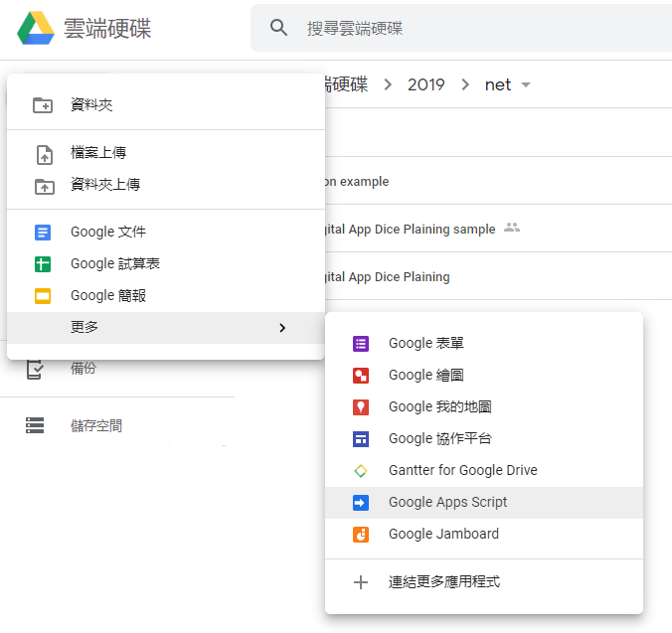Open the 更多 submenu entry

click(x=166, y=328)
